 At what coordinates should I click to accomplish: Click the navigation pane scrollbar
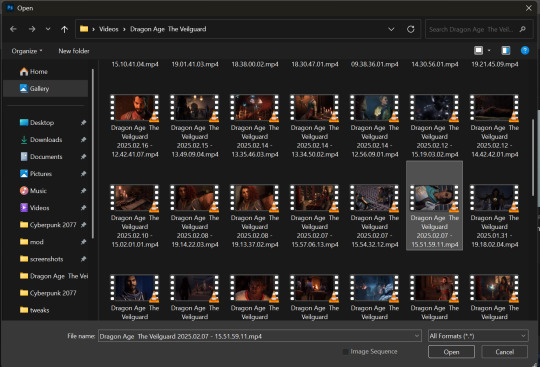[93, 154]
